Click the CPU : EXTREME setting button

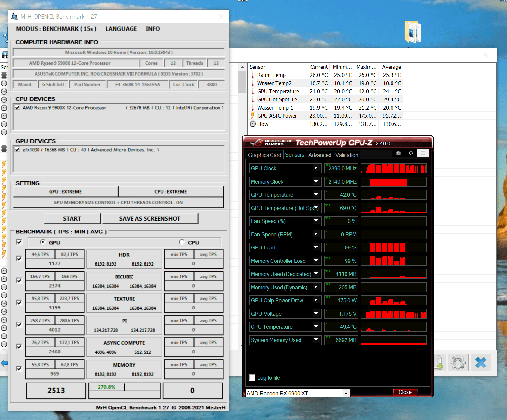point(171,192)
